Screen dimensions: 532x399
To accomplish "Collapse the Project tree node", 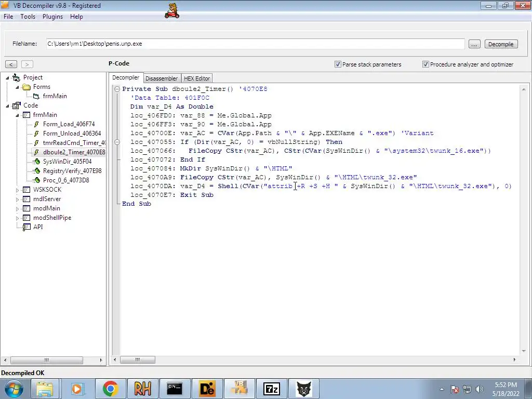I will (7, 78).
